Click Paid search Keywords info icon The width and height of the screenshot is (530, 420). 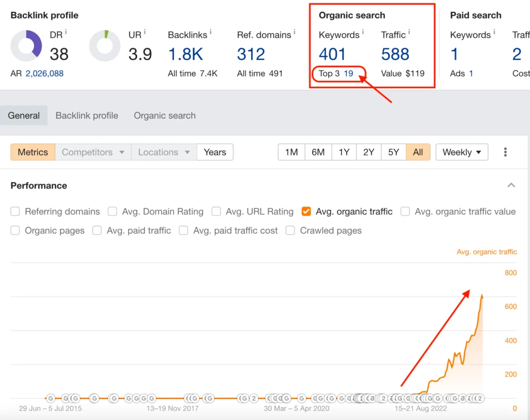(494, 32)
